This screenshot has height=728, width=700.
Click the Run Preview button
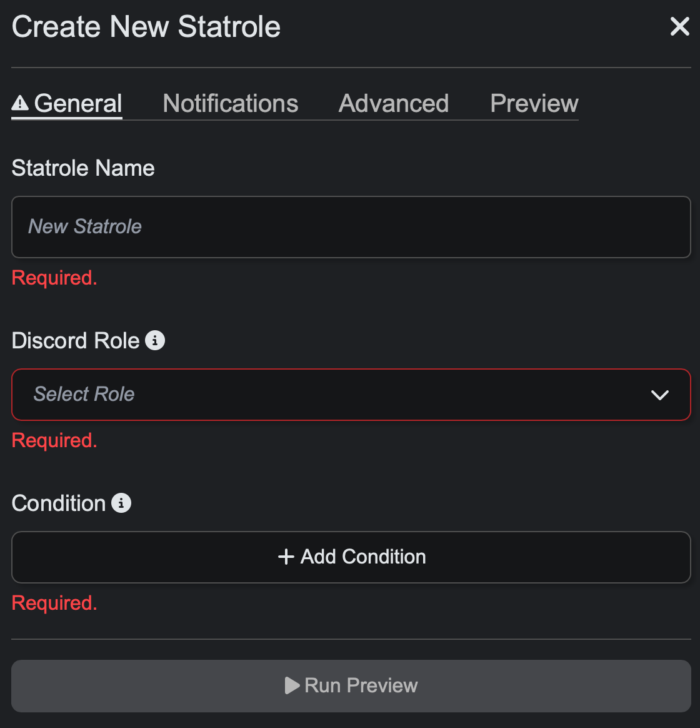(351, 686)
